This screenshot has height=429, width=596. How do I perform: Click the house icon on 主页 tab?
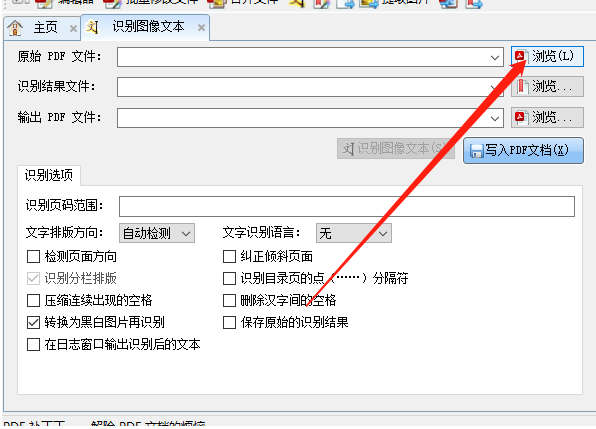click(15, 28)
